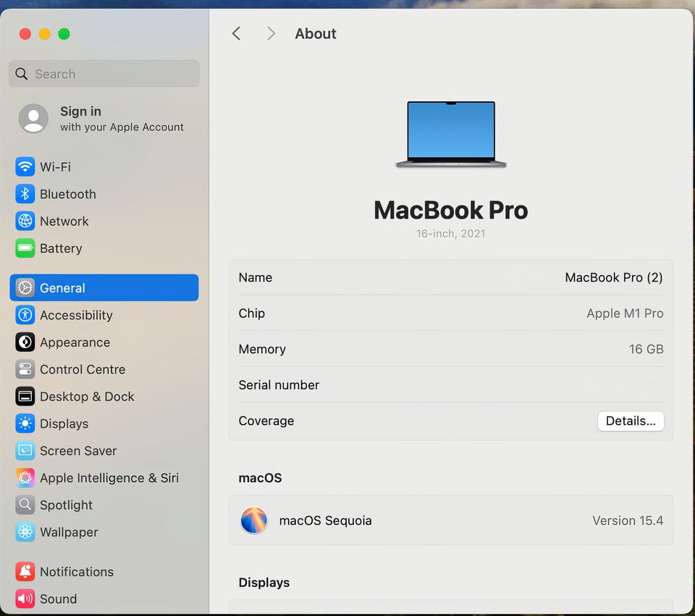Screen dimensions: 695x616
Task: Close the window with red button
Action: (25, 34)
